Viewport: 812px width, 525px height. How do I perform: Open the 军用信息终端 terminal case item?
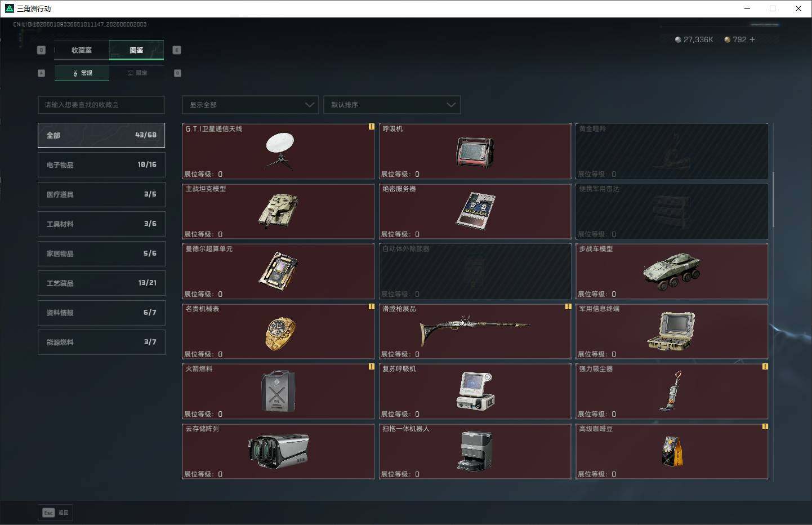(672, 331)
